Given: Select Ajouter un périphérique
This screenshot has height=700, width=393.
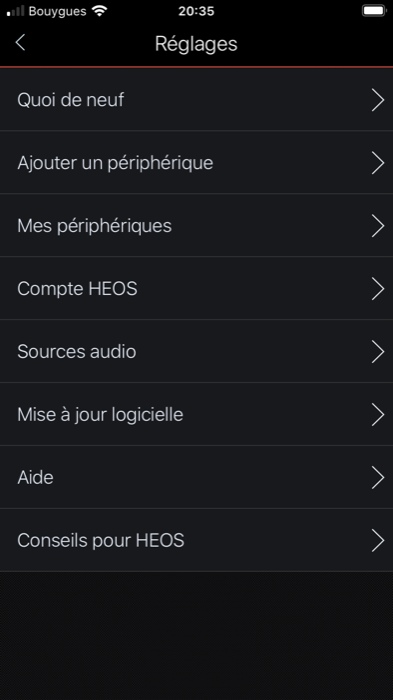Looking at the screenshot, I should tap(196, 162).
